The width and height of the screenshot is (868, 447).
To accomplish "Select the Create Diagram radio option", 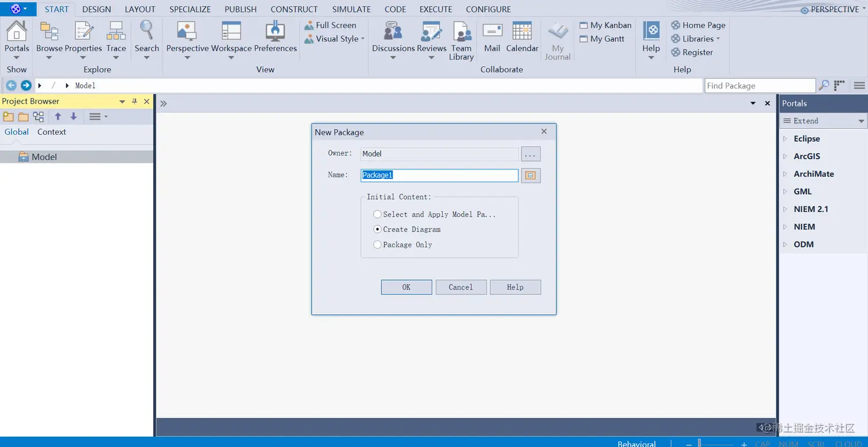I will click(377, 230).
